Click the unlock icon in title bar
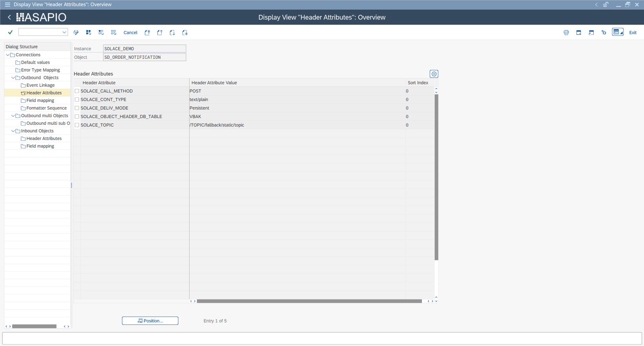644x346 pixels. click(x=606, y=4)
